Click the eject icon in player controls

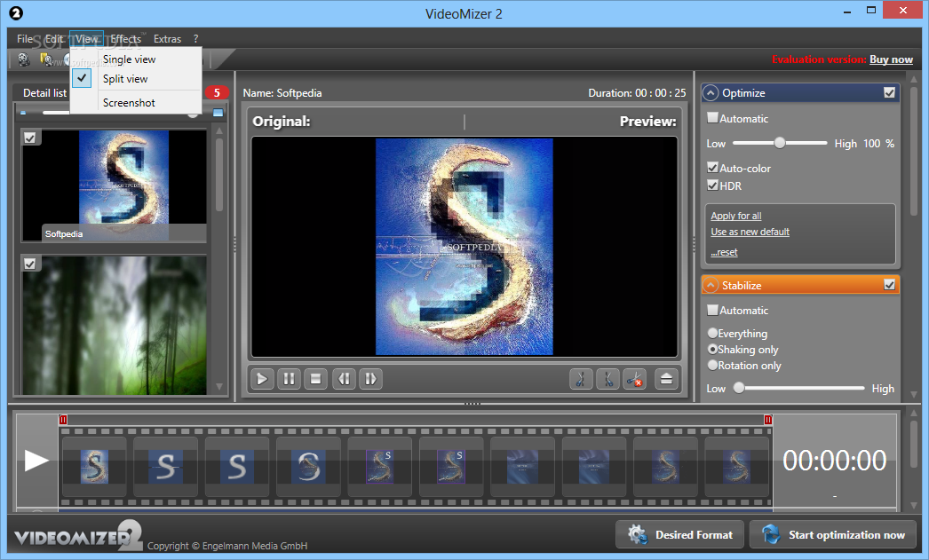pyautogui.click(x=666, y=379)
